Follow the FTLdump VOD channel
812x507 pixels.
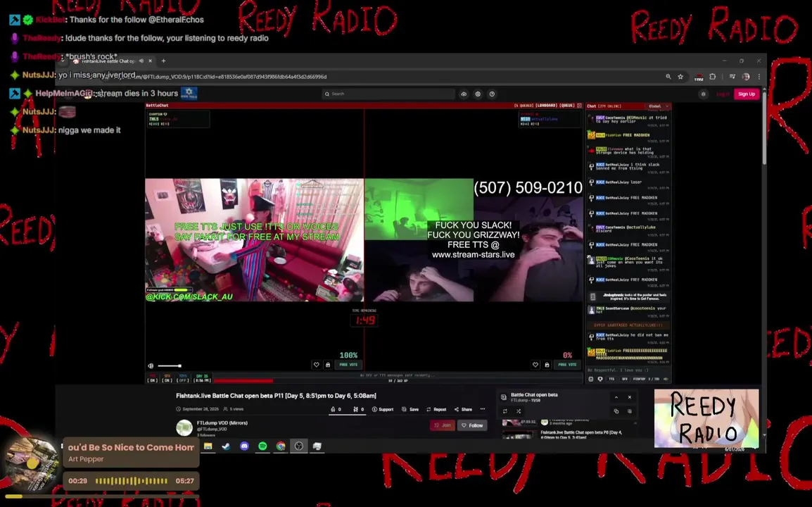[x=472, y=425]
